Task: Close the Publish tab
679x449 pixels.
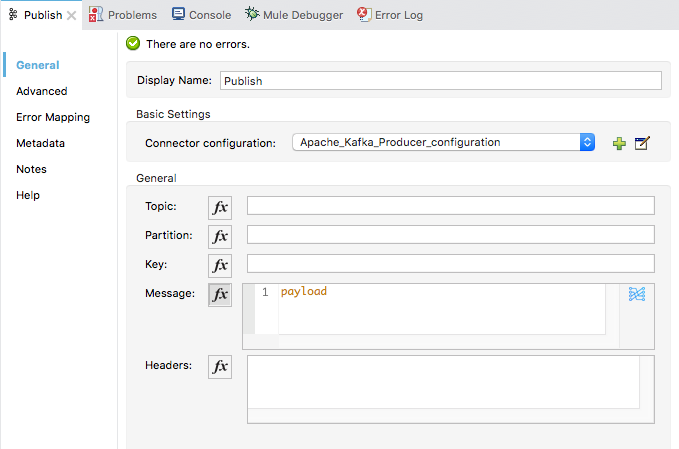Action: point(71,15)
